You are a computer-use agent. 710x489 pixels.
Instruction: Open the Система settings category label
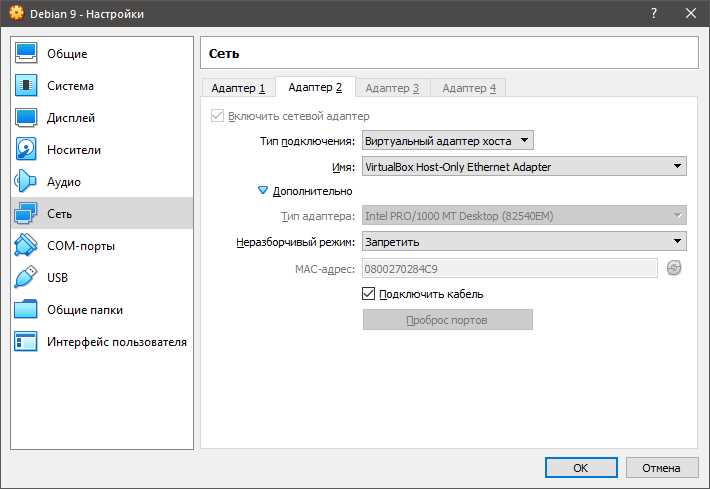(x=70, y=86)
